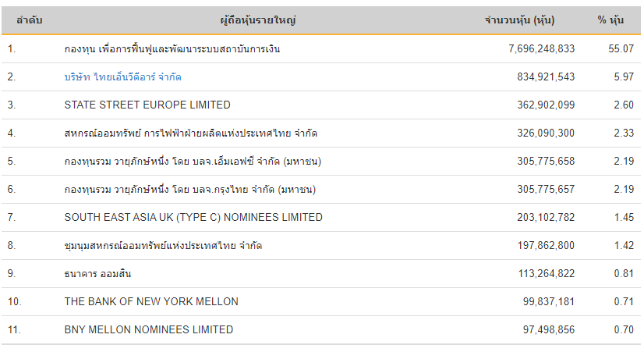Select the STATE STREET EUROPE LIMITED row
Viewport: 644px width, 345px height.
(321, 105)
